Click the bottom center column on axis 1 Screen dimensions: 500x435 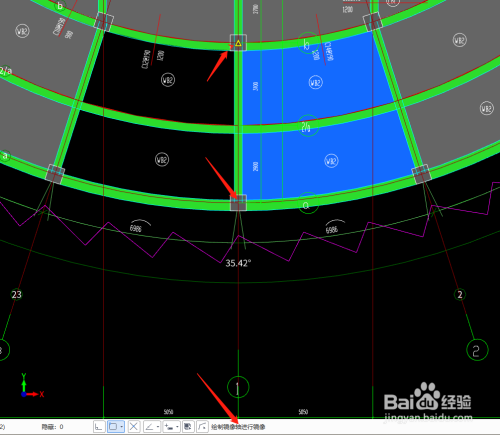238,203
